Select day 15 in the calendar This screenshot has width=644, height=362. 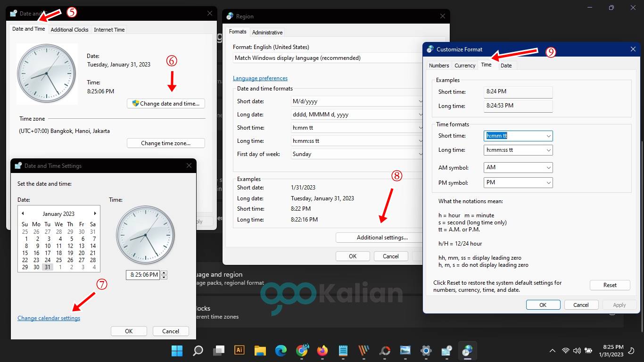pos(25,253)
